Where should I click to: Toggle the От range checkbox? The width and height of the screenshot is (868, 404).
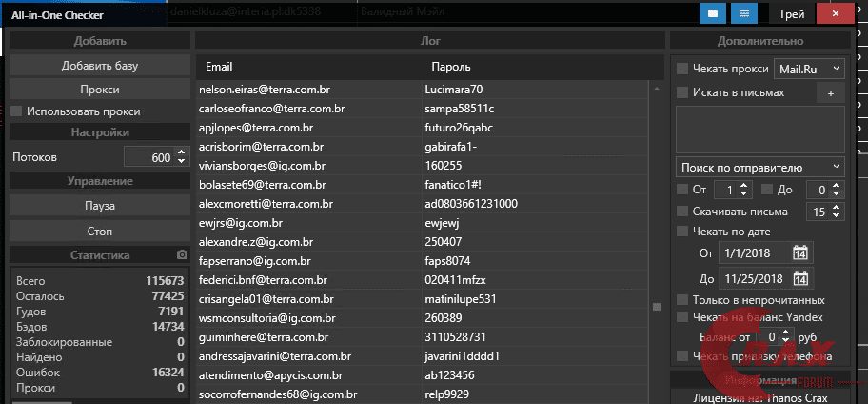click(x=682, y=190)
